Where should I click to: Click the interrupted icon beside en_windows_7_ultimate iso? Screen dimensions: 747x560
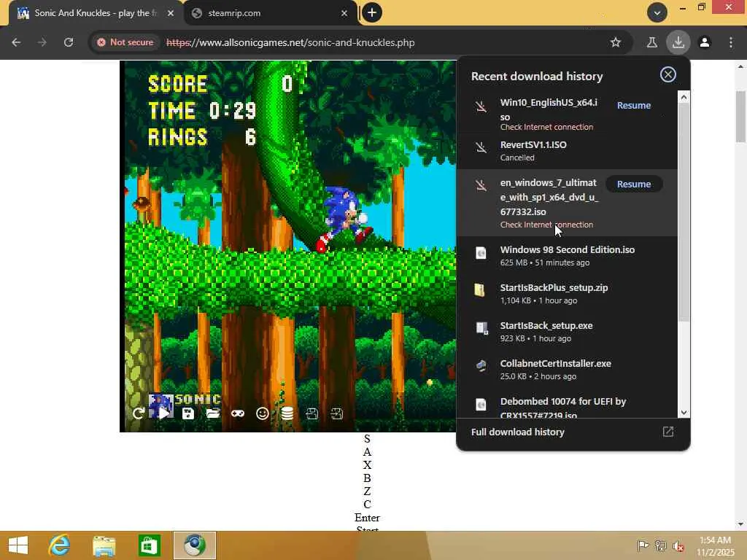(481, 185)
